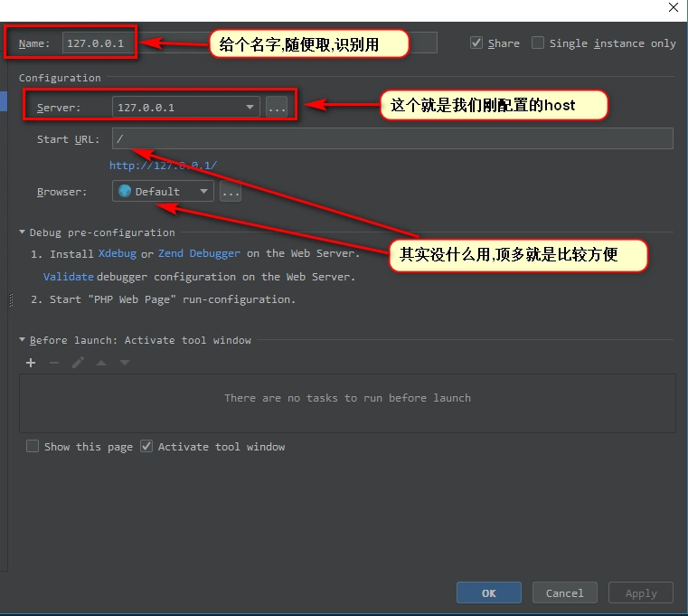
Task: Check the Show this page option
Action: [33, 446]
